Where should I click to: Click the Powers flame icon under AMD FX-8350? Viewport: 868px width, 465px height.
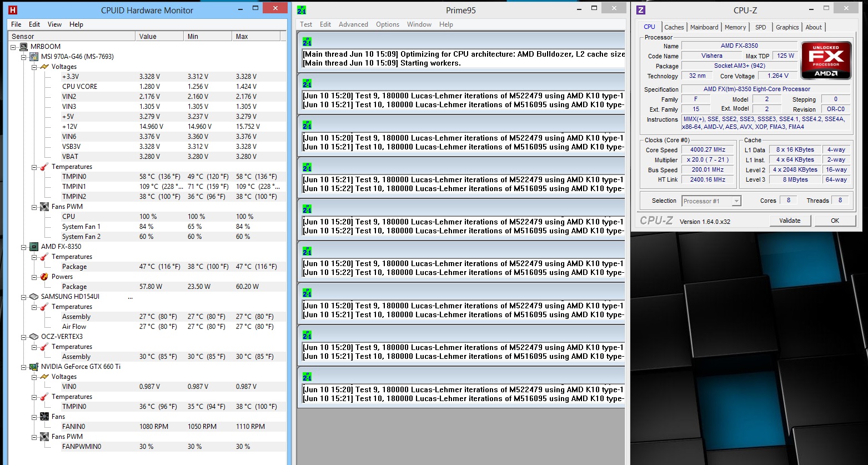44,277
